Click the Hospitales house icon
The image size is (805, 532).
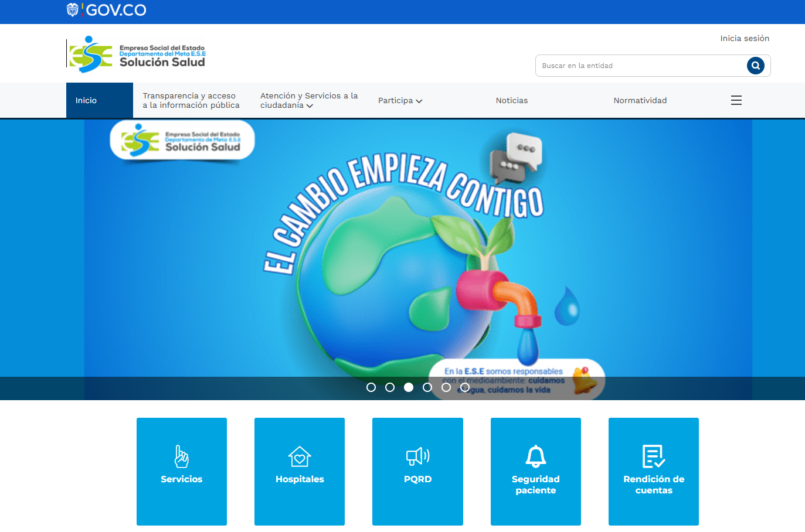[x=300, y=456]
